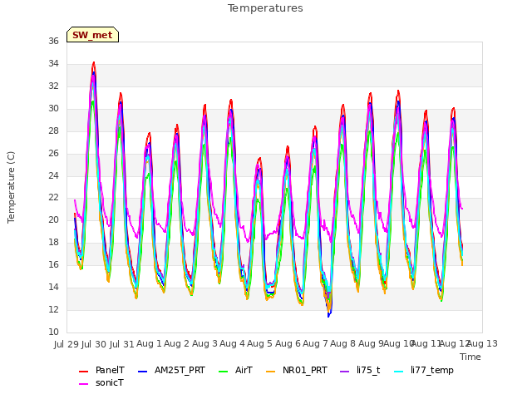Toggle the NR01_PRT legend entry
This screenshot has width=532, height=399.
point(297,370)
